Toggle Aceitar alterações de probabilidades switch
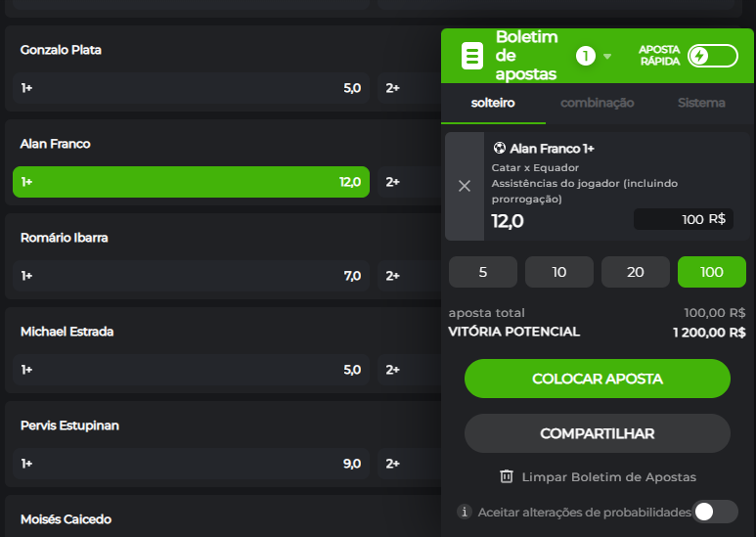 pyautogui.click(x=715, y=512)
